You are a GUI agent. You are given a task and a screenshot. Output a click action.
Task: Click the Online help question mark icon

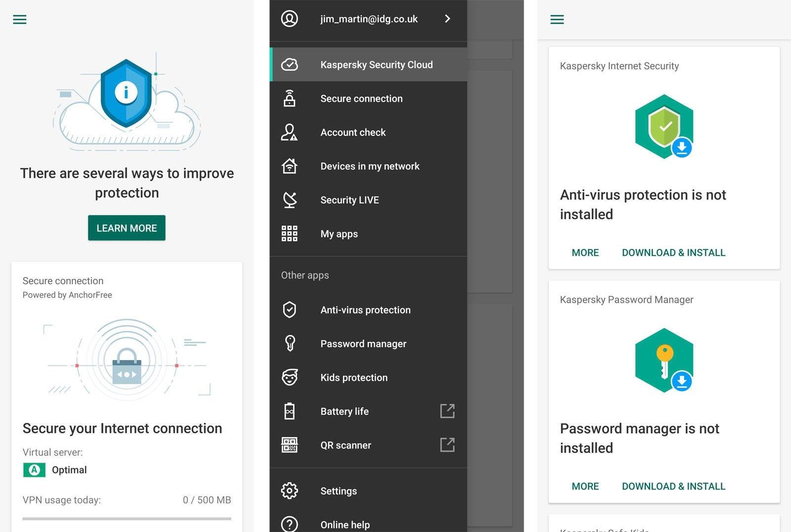(x=290, y=524)
